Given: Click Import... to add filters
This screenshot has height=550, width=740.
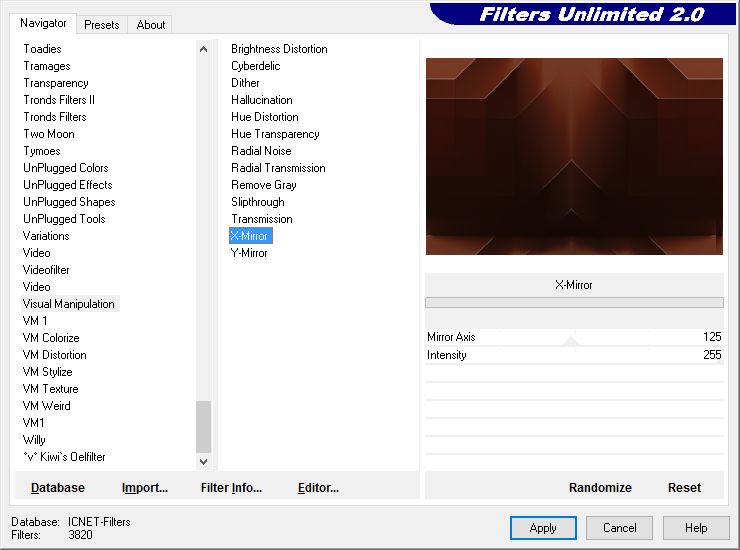Looking at the screenshot, I should coord(145,488).
